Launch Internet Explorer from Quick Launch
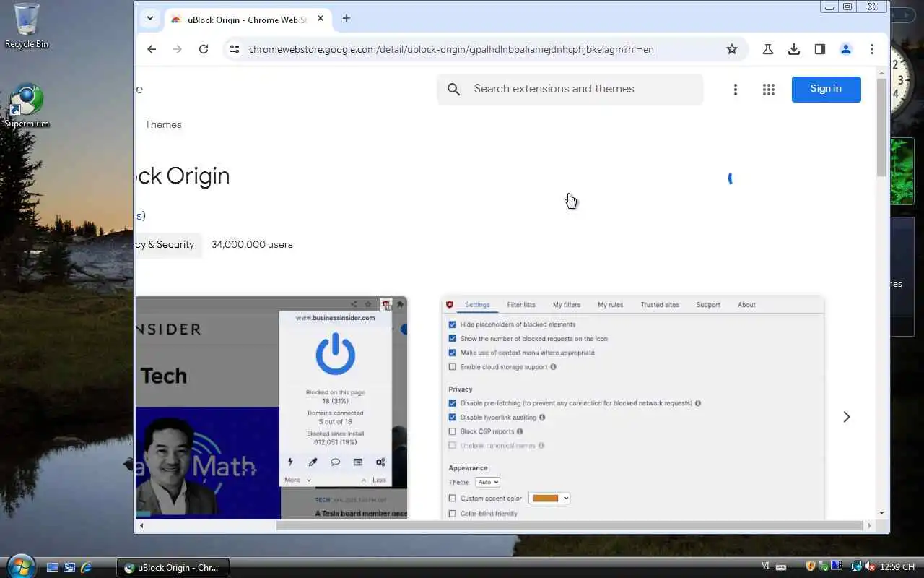The image size is (924, 578). pyautogui.click(x=86, y=568)
